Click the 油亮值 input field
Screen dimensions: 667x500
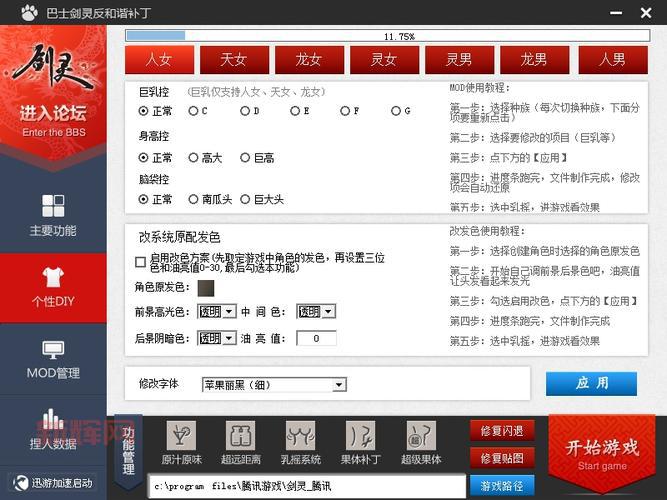coord(316,338)
